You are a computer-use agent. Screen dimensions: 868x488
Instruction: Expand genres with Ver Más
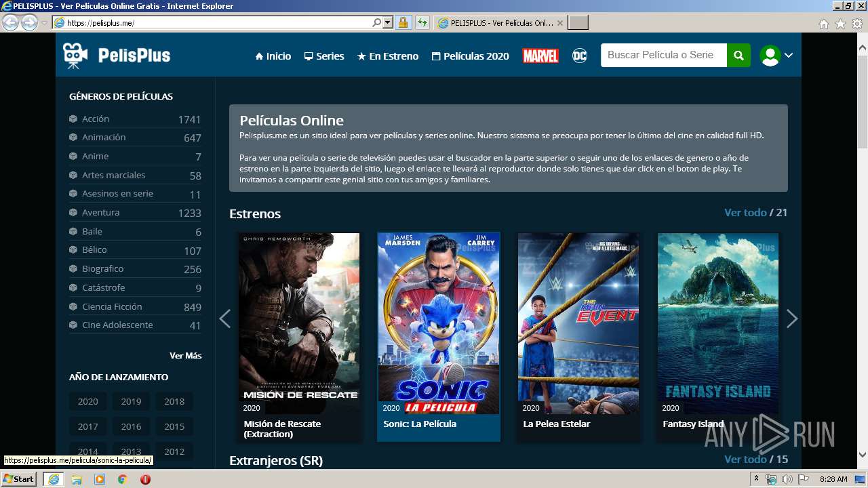click(185, 355)
